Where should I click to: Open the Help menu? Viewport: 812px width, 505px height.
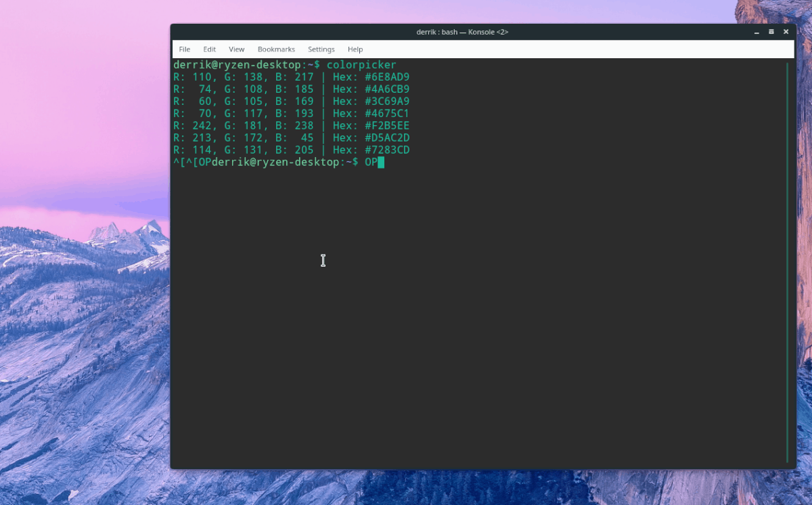355,49
